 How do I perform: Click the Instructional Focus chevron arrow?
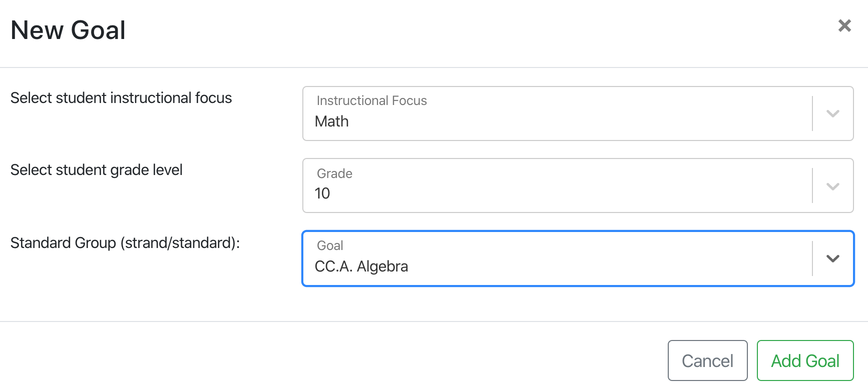[832, 113]
